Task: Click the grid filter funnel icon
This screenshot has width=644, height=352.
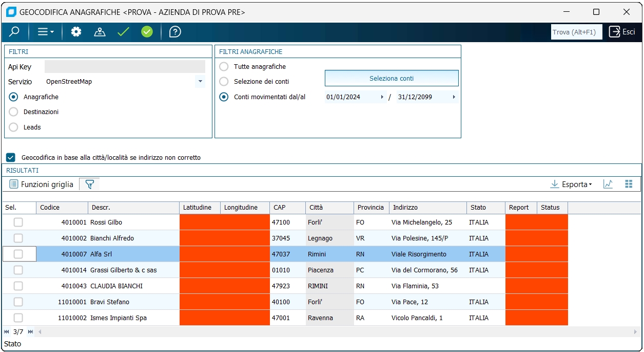Action: tap(89, 184)
